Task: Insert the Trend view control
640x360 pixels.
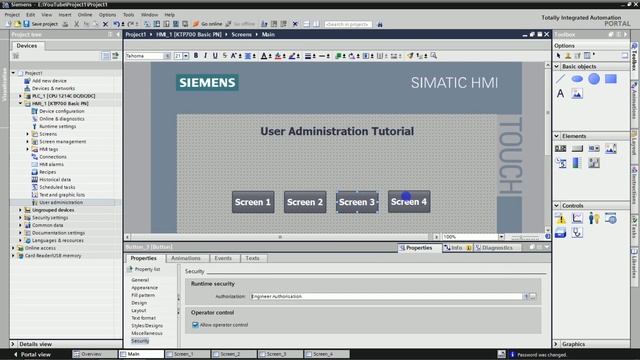Action: pyautogui.click(x=577, y=218)
